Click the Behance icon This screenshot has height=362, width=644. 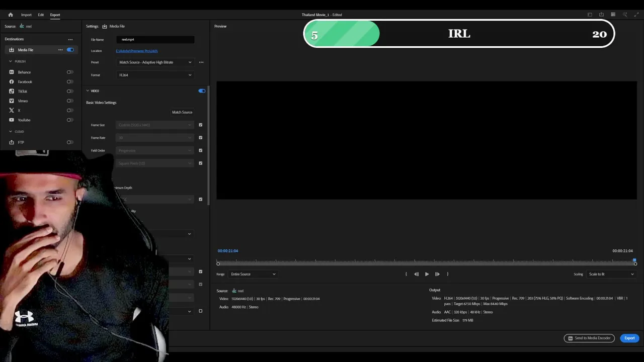click(12, 72)
